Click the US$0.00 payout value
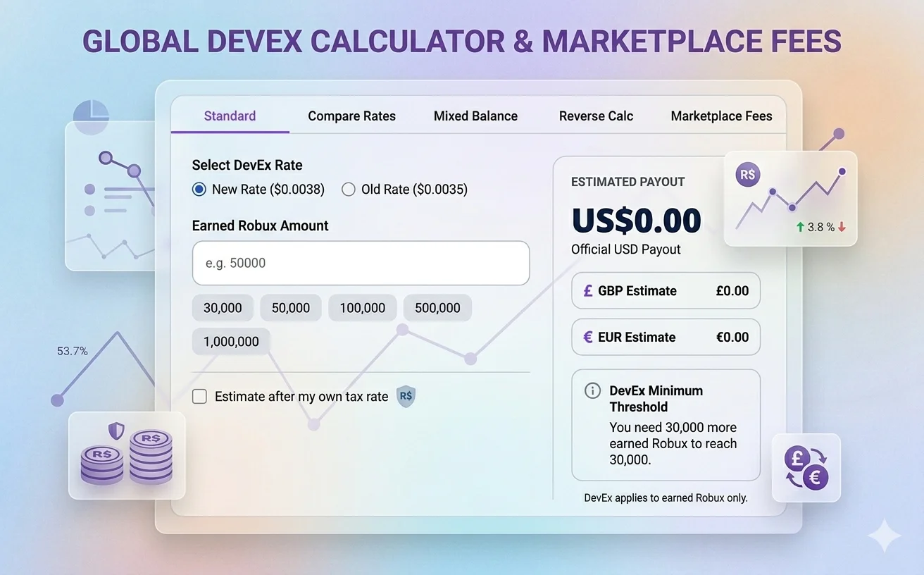 pos(636,220)
